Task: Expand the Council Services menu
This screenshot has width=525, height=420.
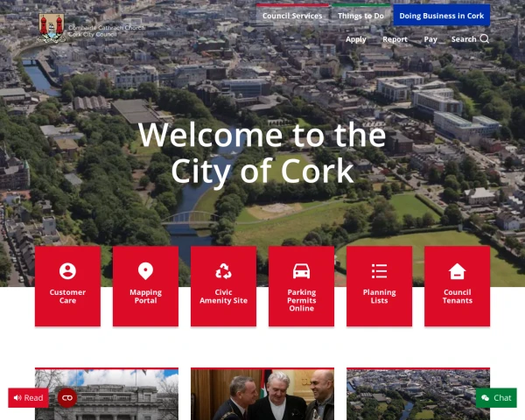Action: pyautogui.click(x=292, y=16)
